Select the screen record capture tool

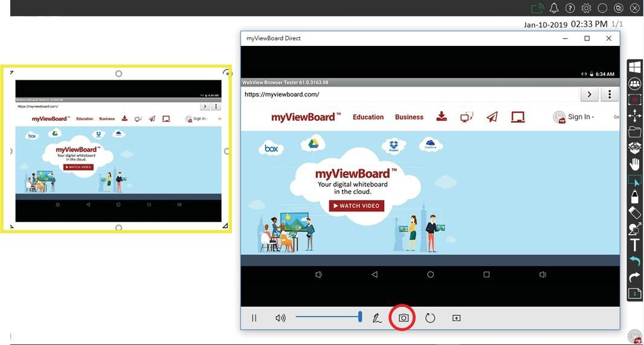tap(635, 100)
